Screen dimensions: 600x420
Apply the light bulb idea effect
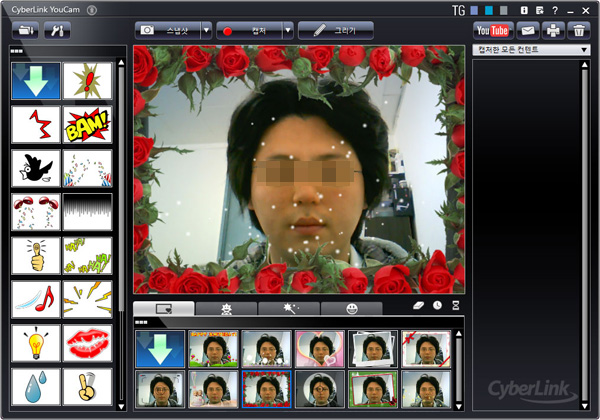pyautogui.click(x=36, y=343)
